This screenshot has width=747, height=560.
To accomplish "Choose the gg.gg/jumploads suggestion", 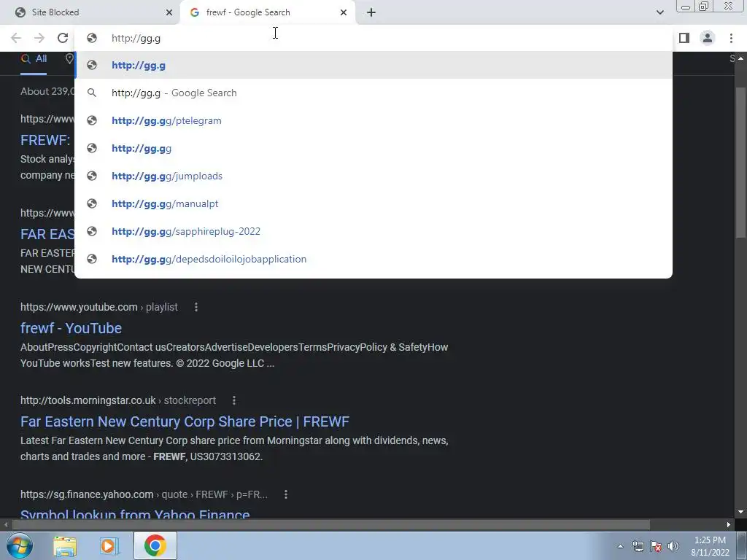I will tap(373, 176).
